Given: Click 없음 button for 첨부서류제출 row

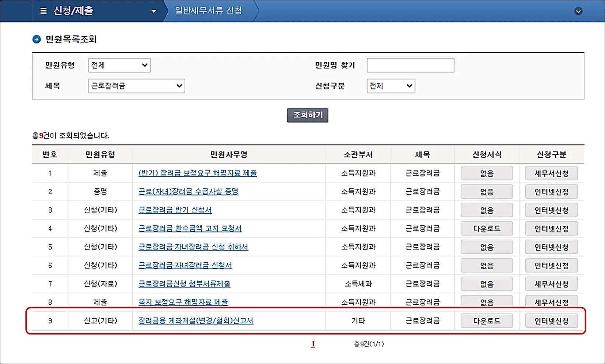Looking at the screenshot, I should pyautogui.click(x=487, y=284).
